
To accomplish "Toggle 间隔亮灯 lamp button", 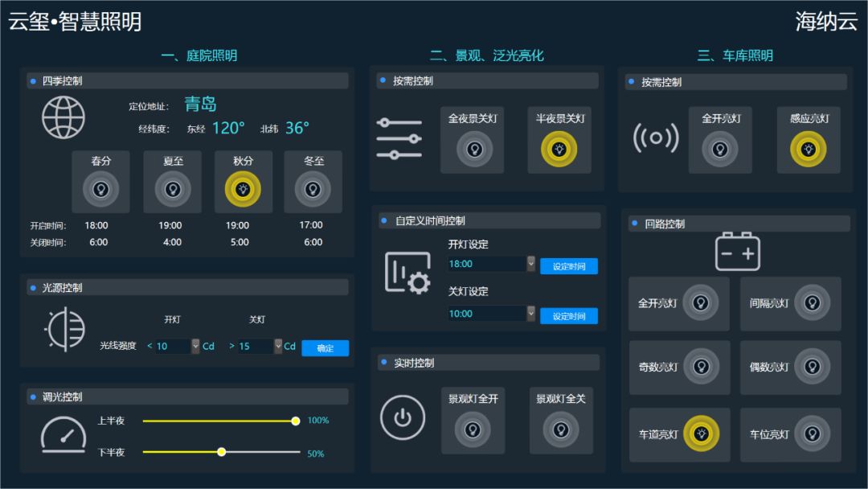I will tap(812, 303).
